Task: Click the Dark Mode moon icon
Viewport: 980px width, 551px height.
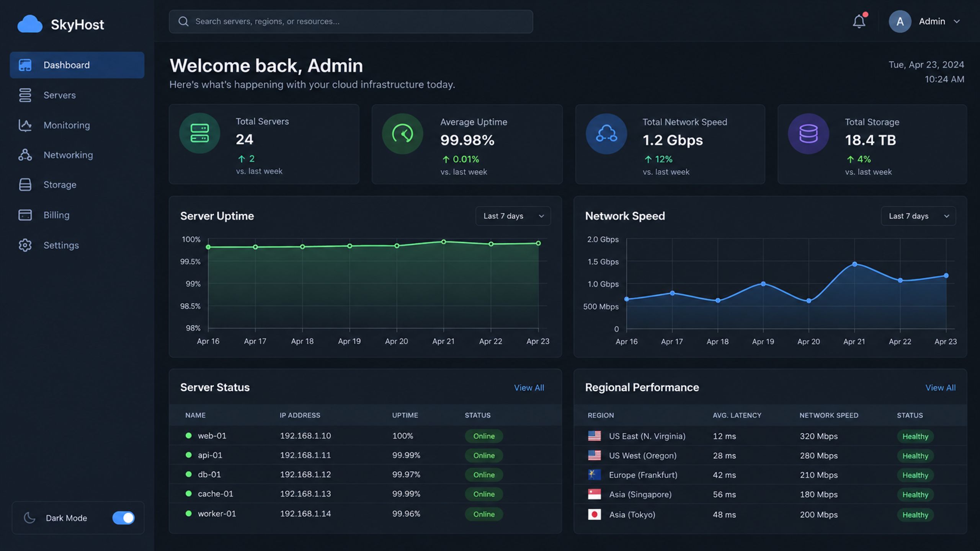Action: point(29,518)
